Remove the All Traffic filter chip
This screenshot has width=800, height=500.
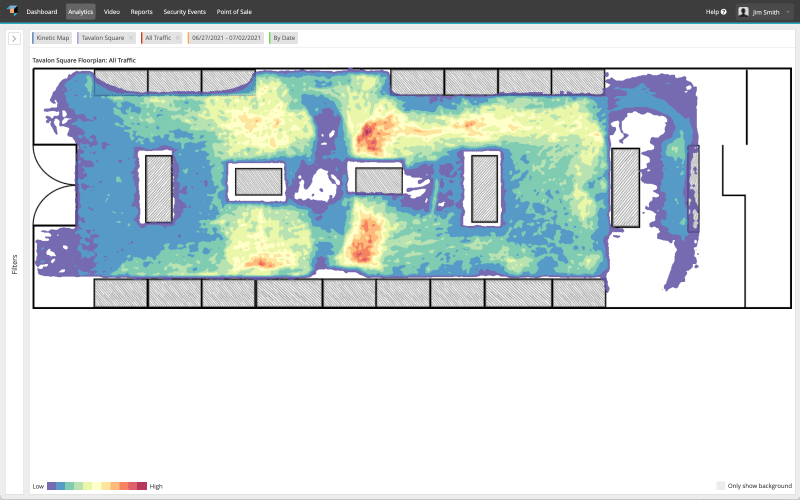pos(177,38)
